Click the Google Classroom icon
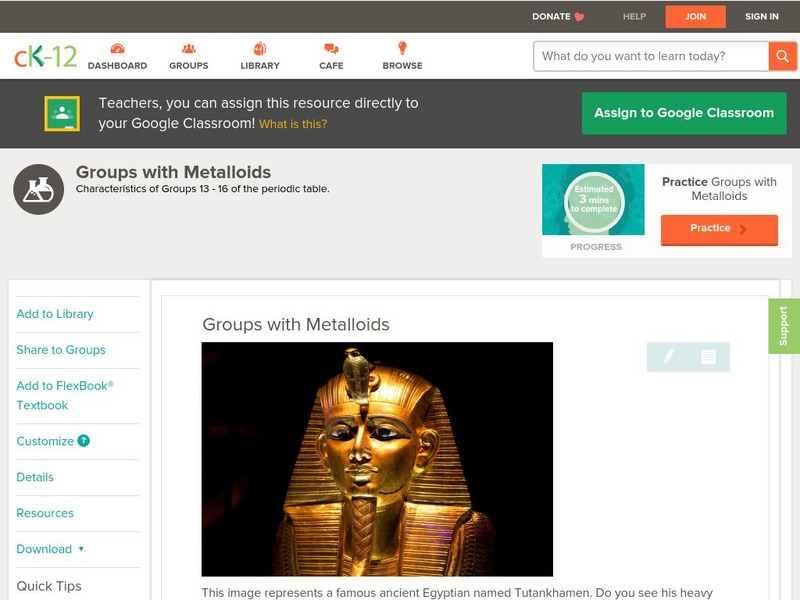 62,113
